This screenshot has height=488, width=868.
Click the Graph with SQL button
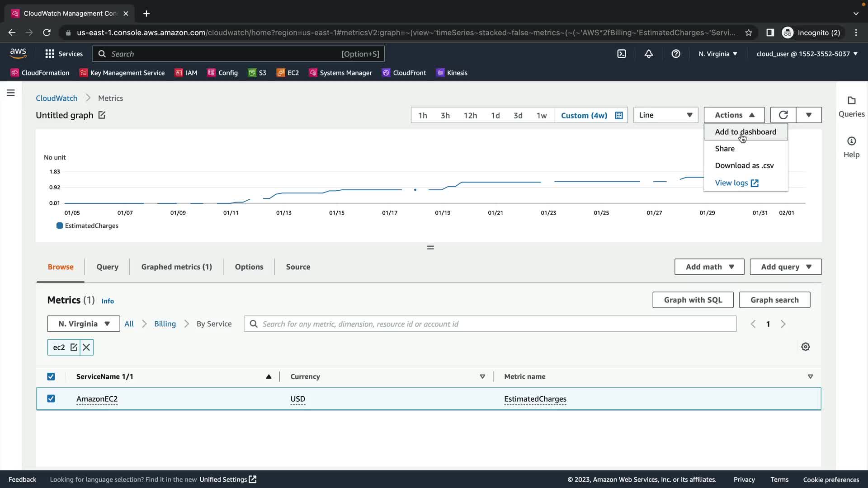[x=693, y=300]
